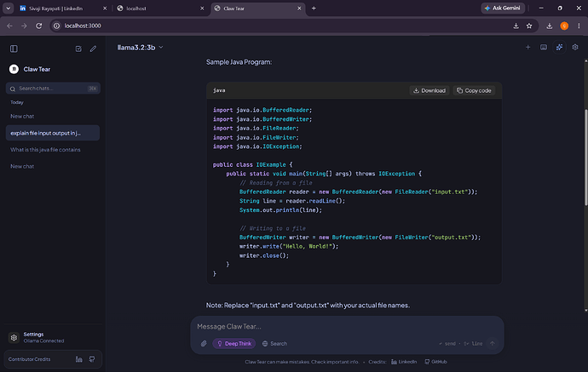Image resolution: width=588 pixels, height=372 pixels.
Task: Click the chat vertical scrollbar
Action: (585, 157)
